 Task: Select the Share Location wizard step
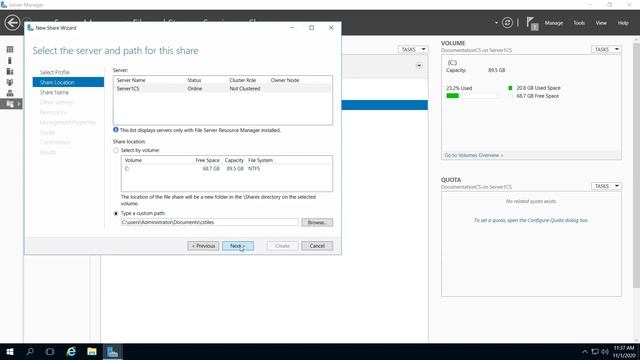pyautogui.click(x=68, y=82)
